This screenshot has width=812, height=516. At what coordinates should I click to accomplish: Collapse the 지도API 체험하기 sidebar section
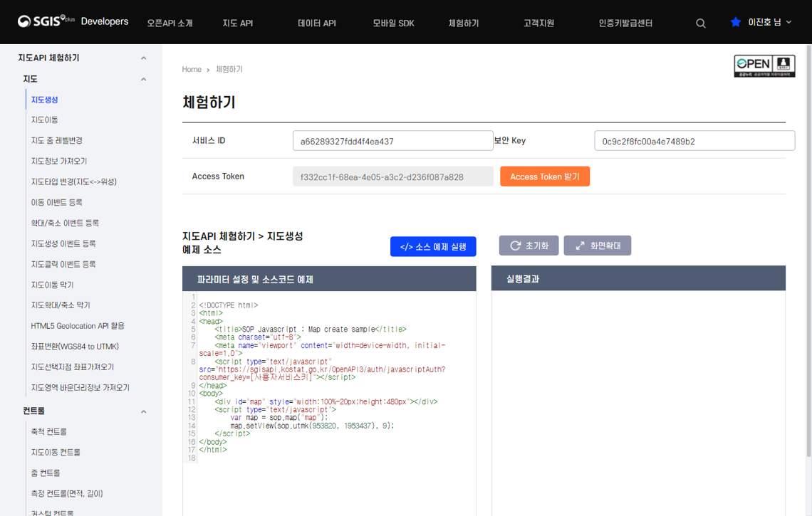[143, 58]
